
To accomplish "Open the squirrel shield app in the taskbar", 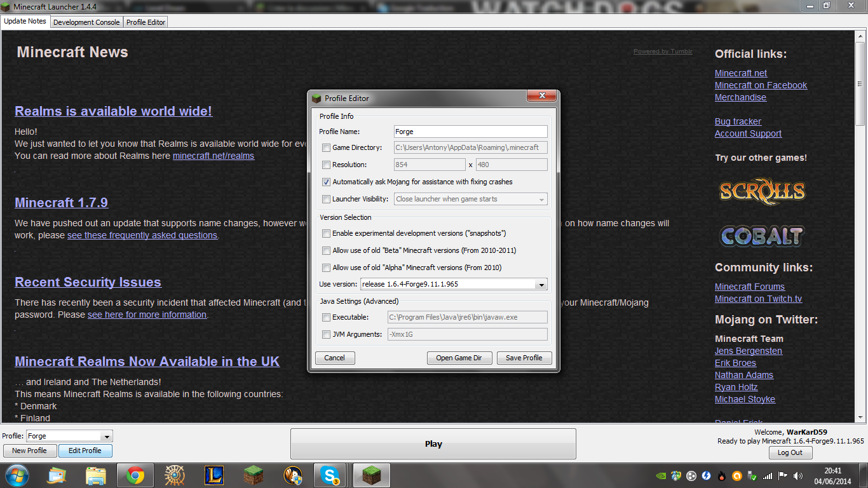I will [x=292, y=475].
